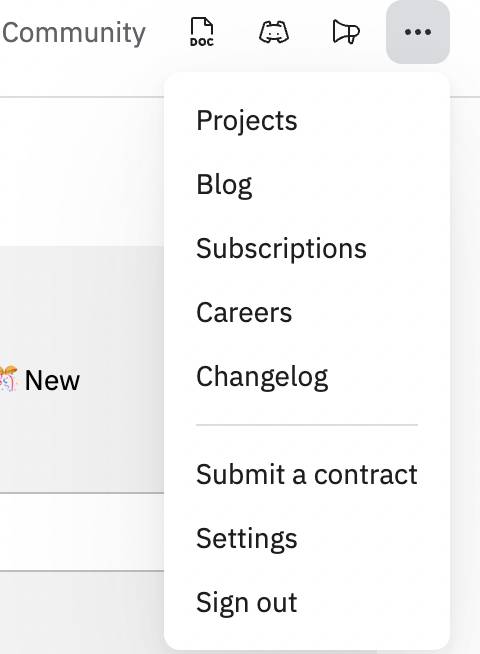
Task: Click the party emoji beside New
Action: point(8,379)
